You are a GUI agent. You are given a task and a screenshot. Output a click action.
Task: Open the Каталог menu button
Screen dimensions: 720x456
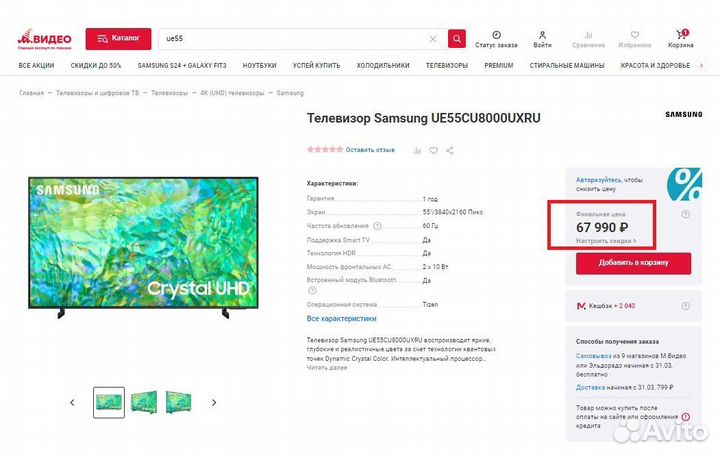click(x=118, y=39)
